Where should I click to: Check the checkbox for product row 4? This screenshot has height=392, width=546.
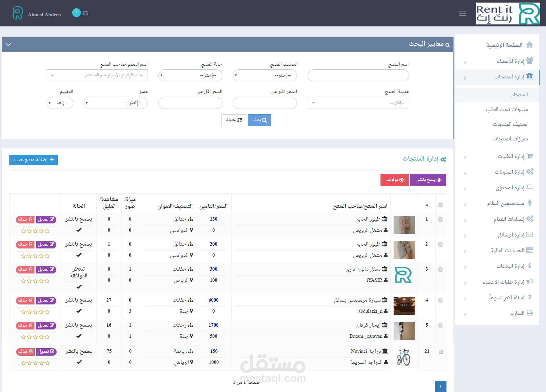440,300
